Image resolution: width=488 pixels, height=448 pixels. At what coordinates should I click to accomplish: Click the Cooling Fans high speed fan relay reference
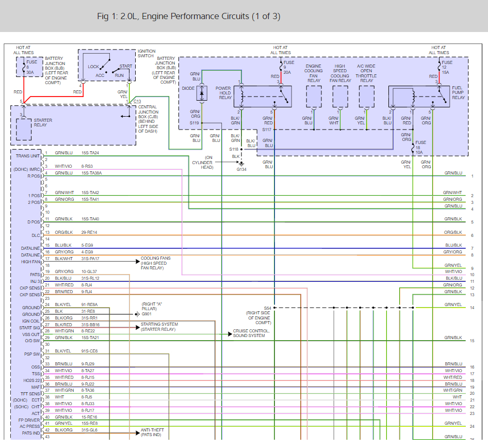(155, 264)
